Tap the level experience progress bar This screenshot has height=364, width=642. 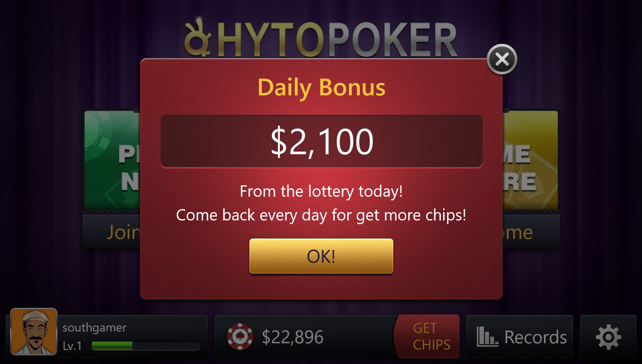tap(146, 346)
